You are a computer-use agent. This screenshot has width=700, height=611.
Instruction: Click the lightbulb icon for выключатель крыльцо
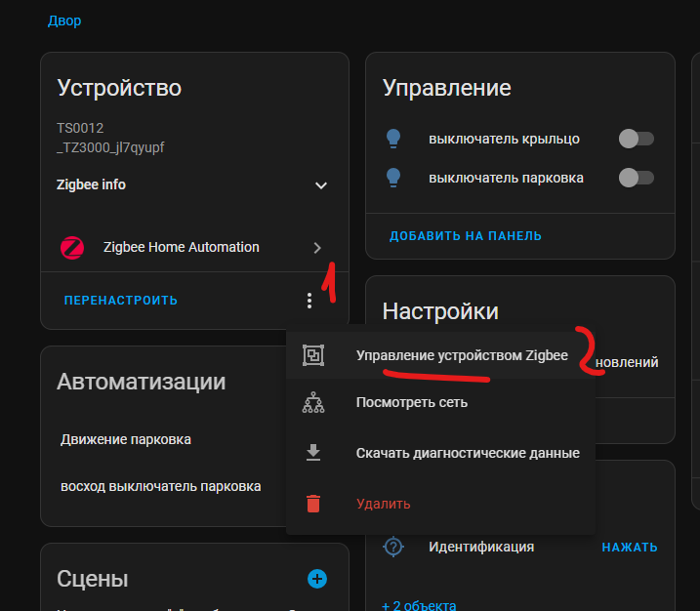point(393,139)
